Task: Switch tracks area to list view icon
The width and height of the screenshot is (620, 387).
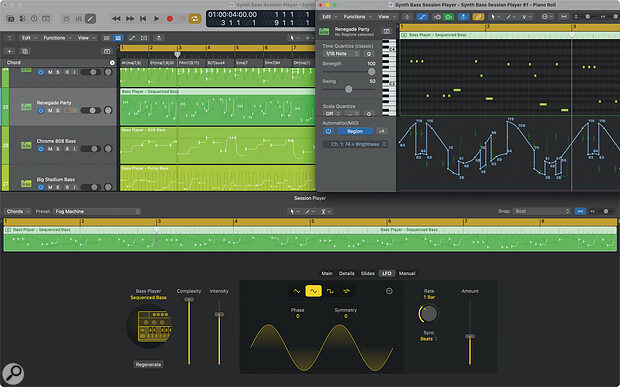Action: [106, 38]
